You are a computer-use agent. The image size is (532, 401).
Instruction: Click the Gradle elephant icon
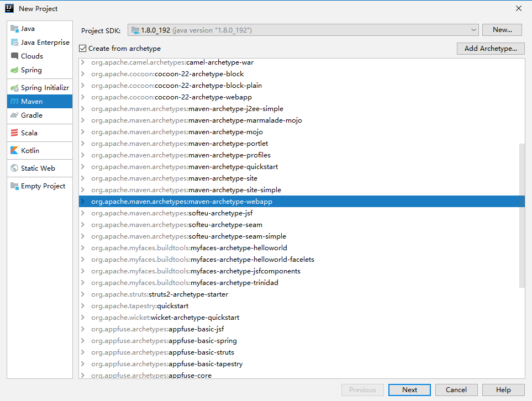click(x=14, y=115)
